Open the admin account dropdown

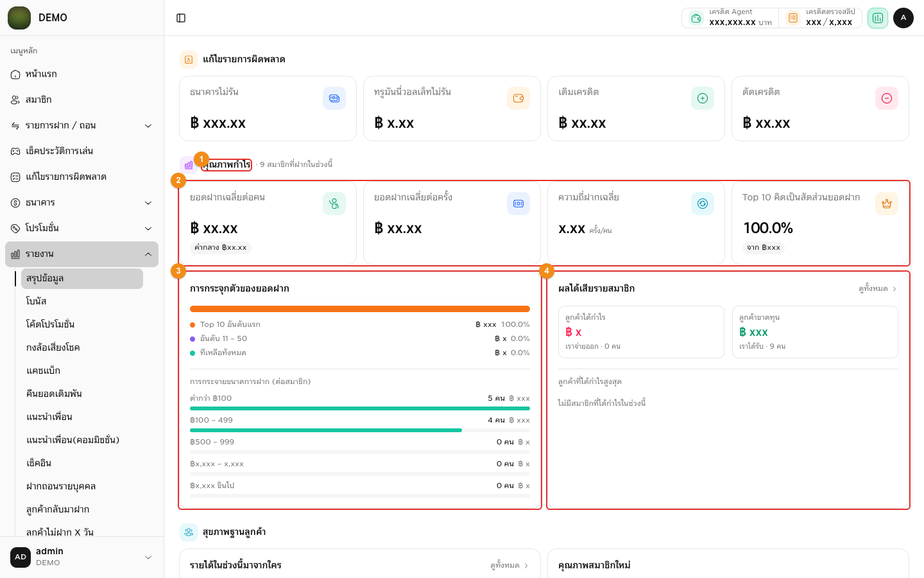(81, 557)
